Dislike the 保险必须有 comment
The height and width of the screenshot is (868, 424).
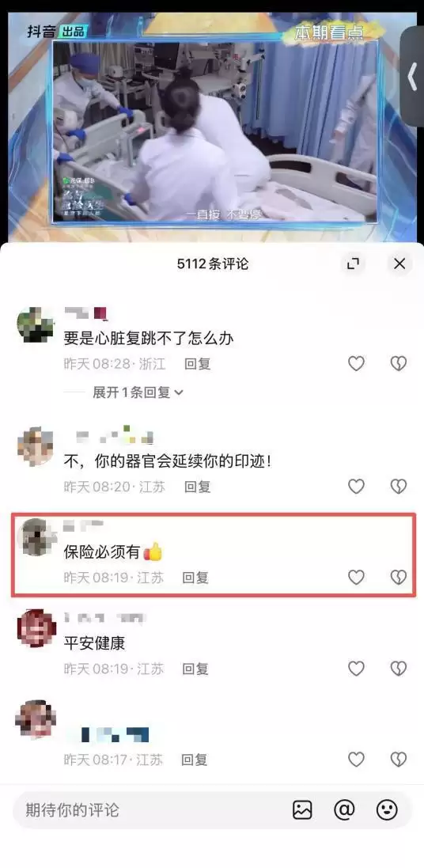pyautogui.click(x=399, y=578)
